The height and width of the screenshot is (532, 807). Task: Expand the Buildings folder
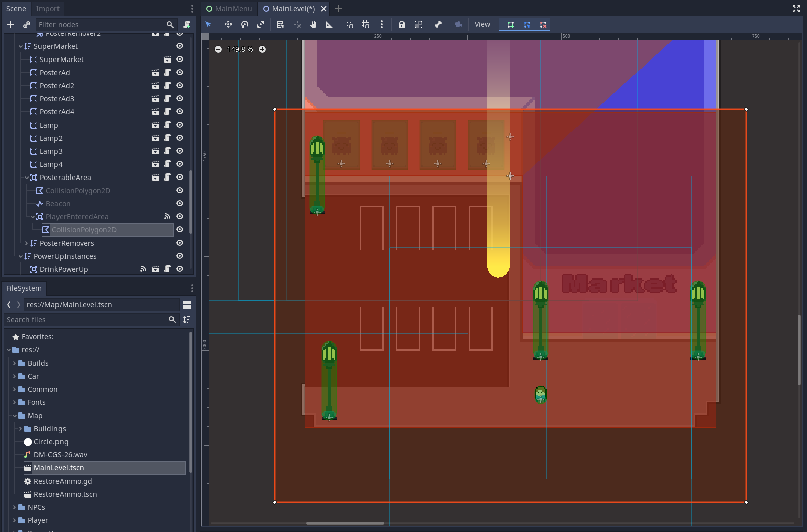click(20, 429)
